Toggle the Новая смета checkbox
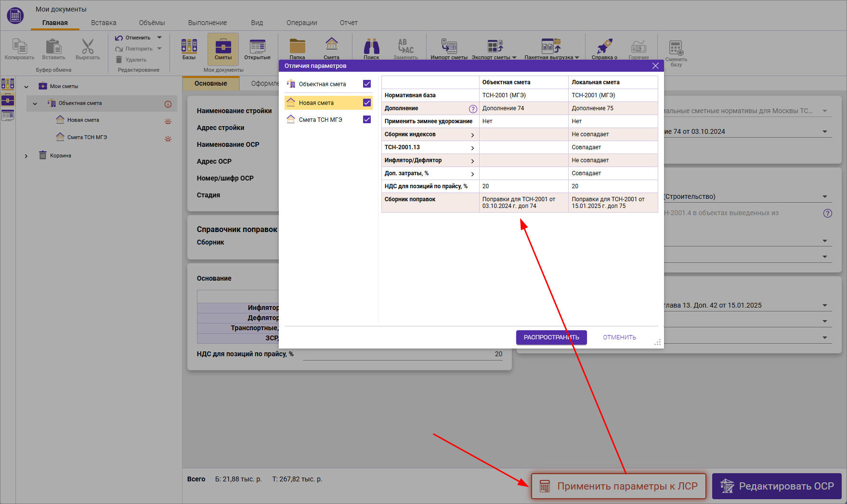Screen dimensions: 847x504 pos(367,103)
